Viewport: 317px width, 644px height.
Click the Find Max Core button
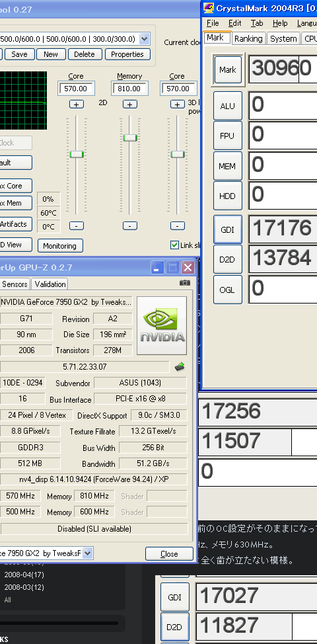coord(15,186)
